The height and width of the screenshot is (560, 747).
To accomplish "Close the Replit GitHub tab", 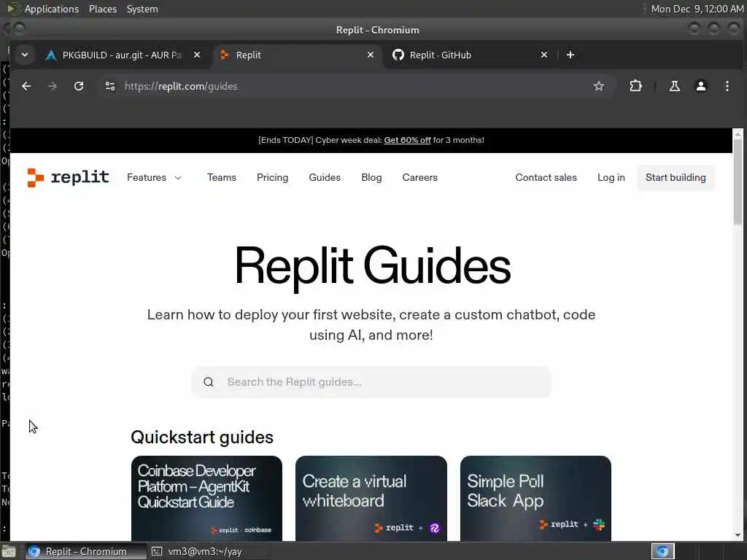I will pos(544,55).
